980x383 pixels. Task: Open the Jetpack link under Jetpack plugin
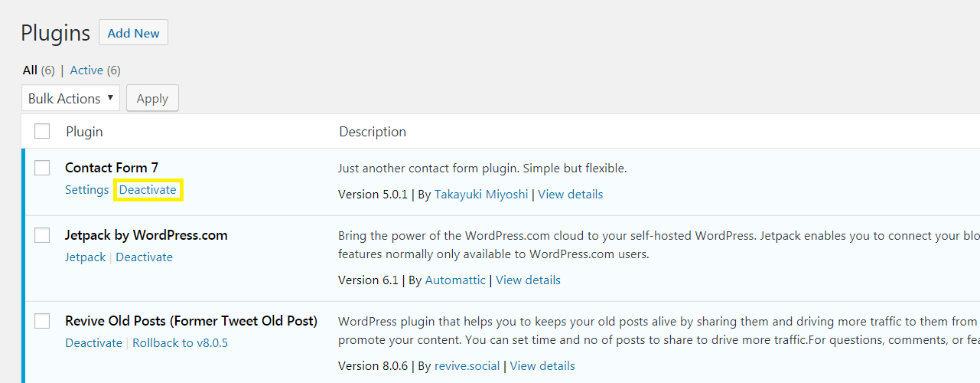point(86,257)
